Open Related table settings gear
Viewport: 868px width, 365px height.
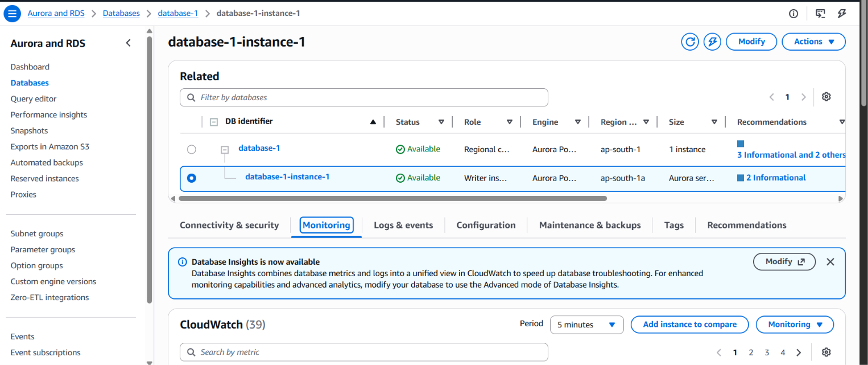(x=826, y=97)
